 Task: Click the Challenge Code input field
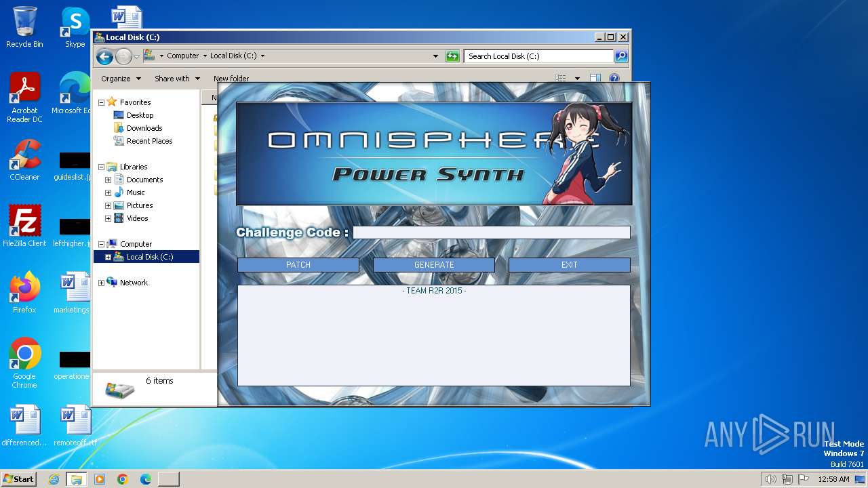492,232
